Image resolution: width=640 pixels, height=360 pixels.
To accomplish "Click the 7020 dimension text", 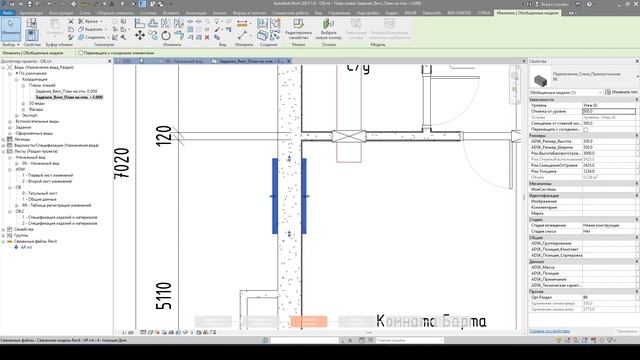I will (122, 163).
